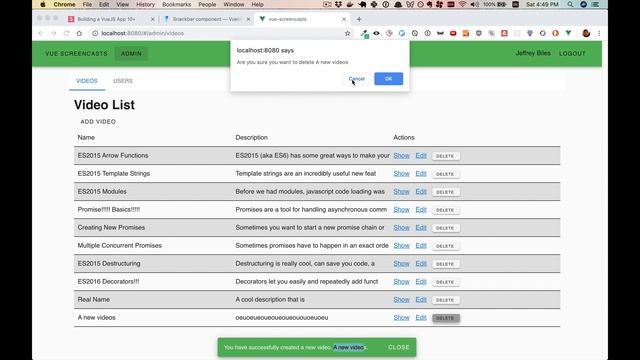
Task: Edit the Creating New Promises video
Action: coord(421,227)
